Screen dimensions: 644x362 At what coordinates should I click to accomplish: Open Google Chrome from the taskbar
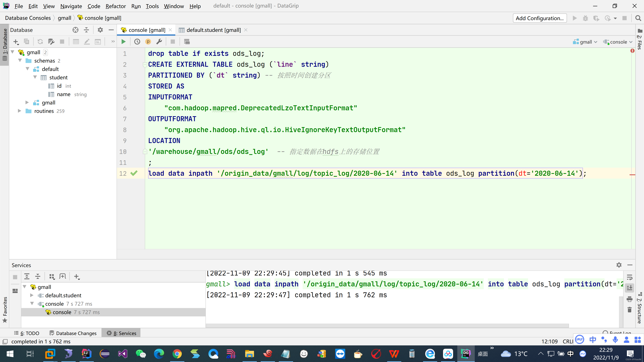coord(177,354)
